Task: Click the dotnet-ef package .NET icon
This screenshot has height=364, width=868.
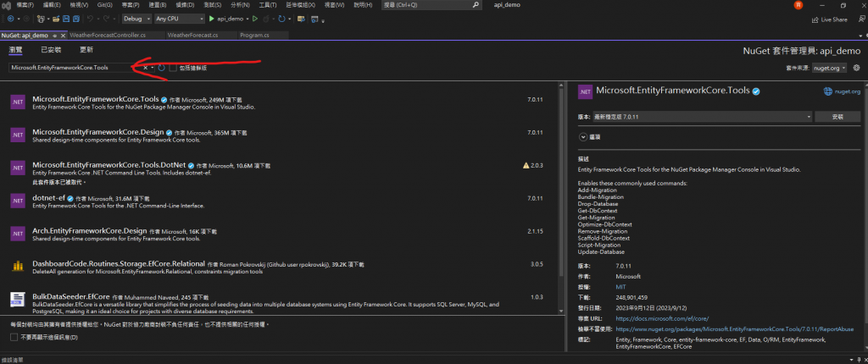Action: click(x=18, y=201)
